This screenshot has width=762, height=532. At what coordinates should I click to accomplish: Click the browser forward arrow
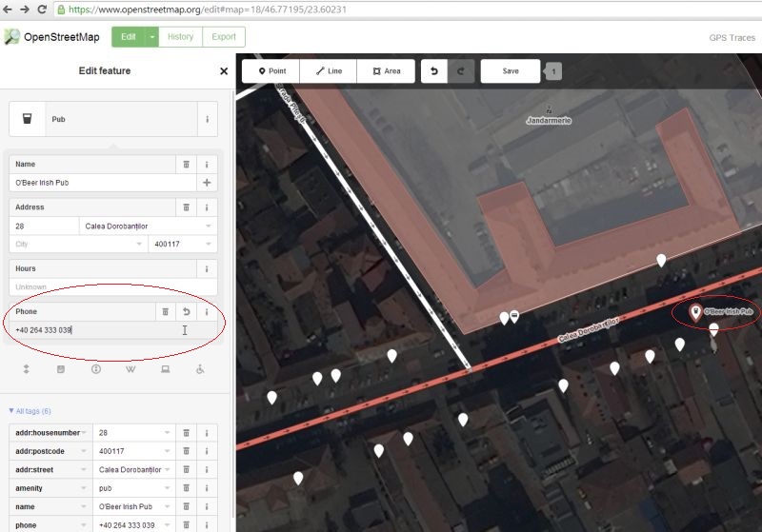click(25, 10)
